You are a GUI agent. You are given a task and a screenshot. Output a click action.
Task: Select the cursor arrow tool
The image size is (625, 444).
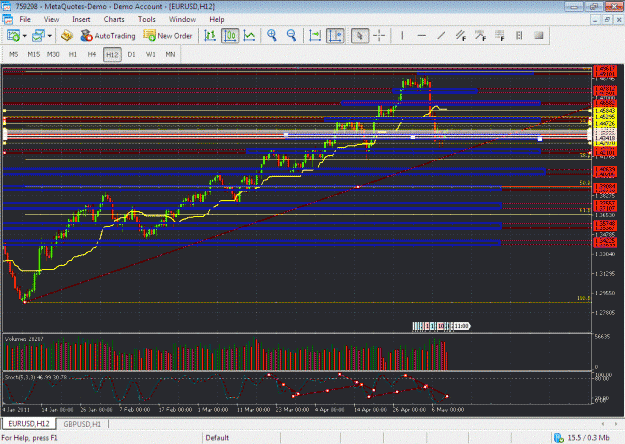(x=360, y=36)
